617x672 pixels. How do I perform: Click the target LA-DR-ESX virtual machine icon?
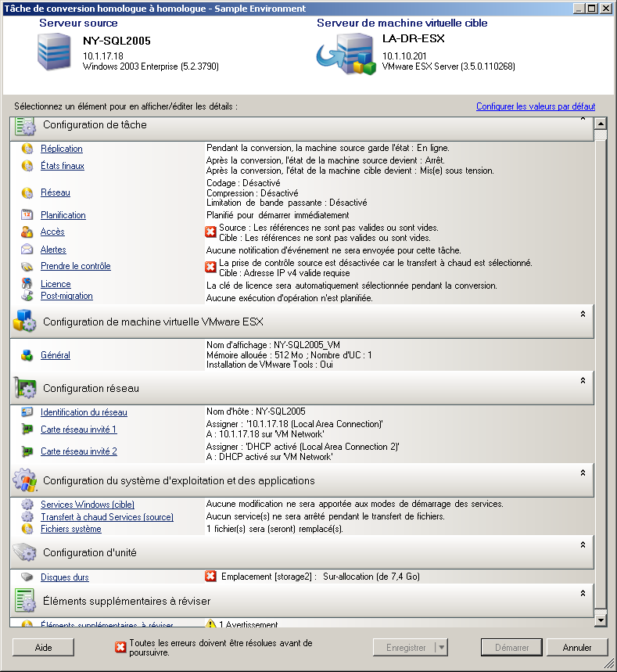[346, 54]
